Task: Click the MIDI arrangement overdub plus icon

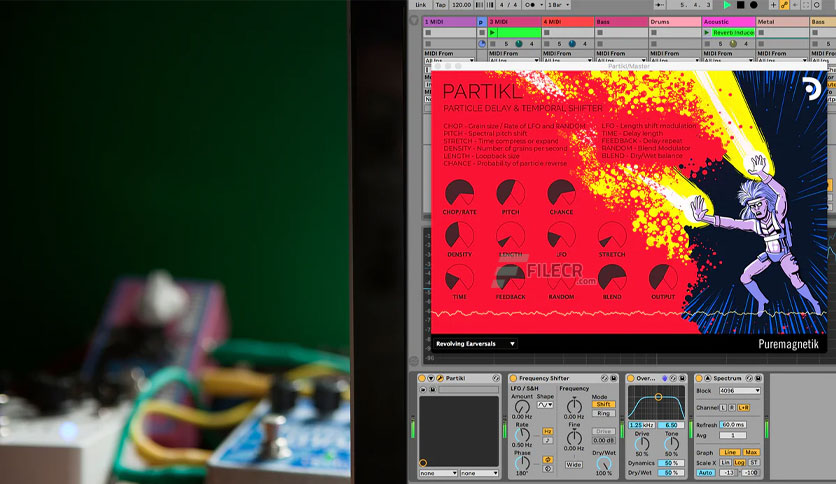Action: pos(773,5)
